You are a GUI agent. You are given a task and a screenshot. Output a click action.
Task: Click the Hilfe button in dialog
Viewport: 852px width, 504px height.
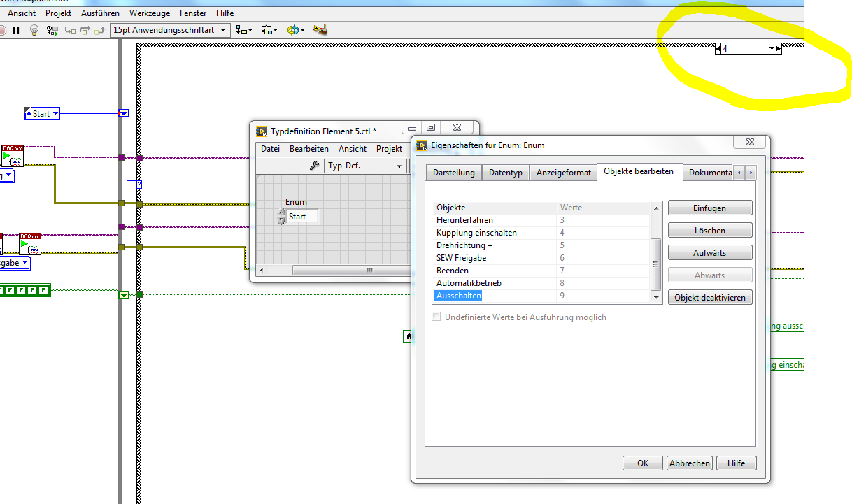[736, 463]
